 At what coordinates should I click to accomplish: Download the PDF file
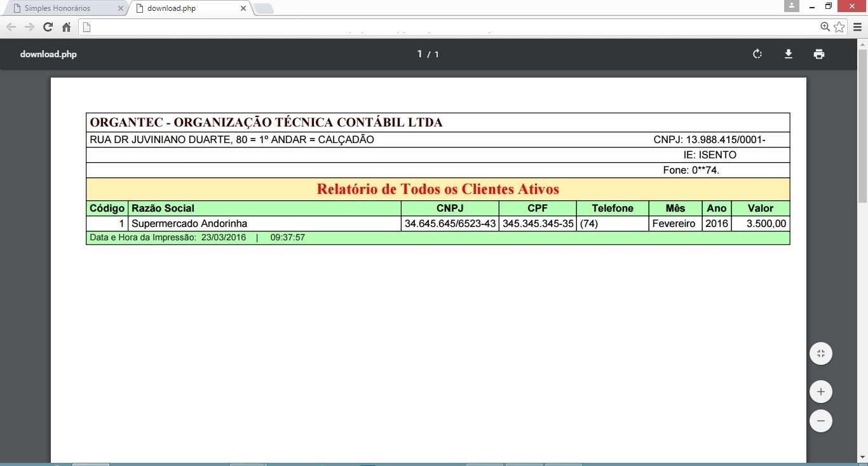click(788, 54)
